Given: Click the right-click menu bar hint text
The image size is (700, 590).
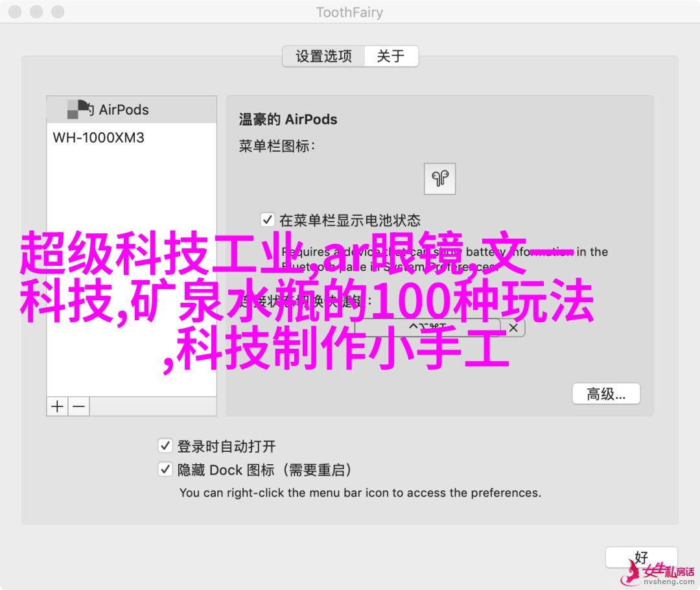Looking at the screenshot, I should point(360,493).
